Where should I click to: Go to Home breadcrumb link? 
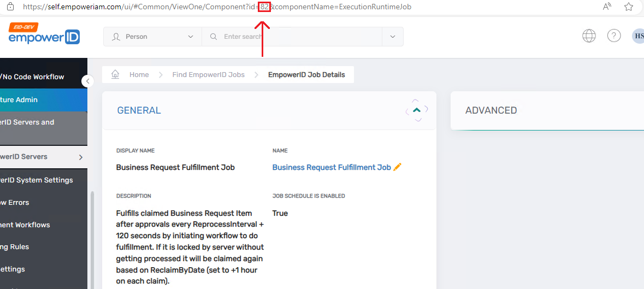[x=139, y=75]
